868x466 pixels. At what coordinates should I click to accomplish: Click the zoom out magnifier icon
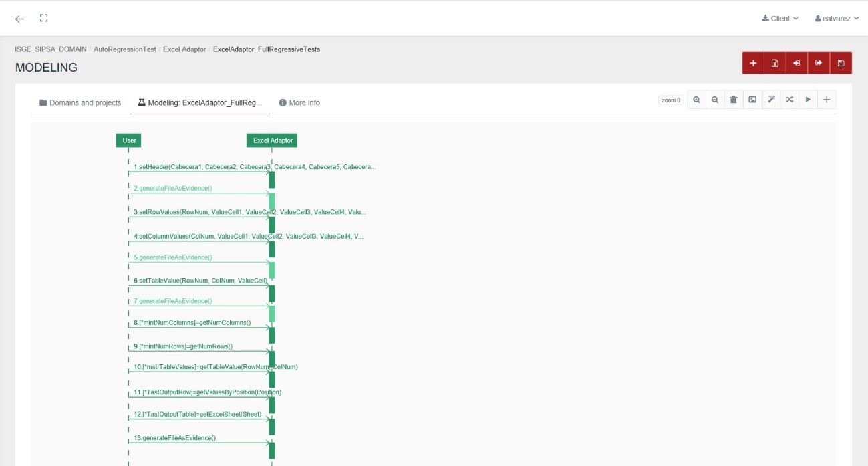(715, 100)
